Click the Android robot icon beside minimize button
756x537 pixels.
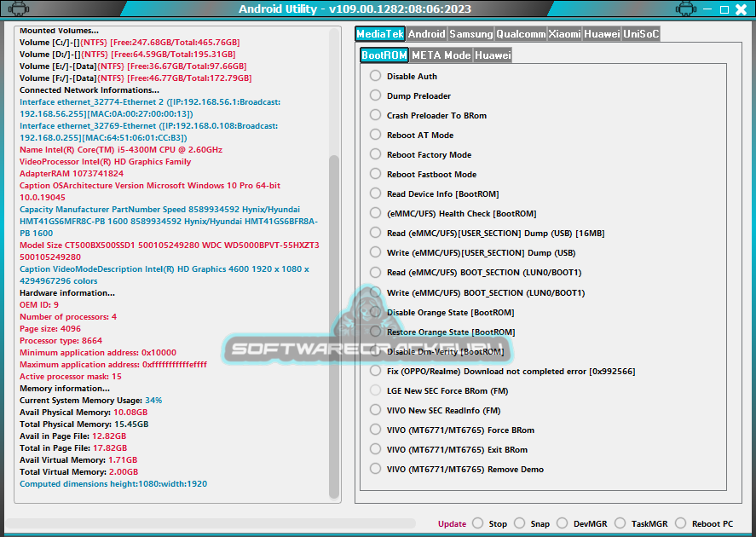point(685,9)
